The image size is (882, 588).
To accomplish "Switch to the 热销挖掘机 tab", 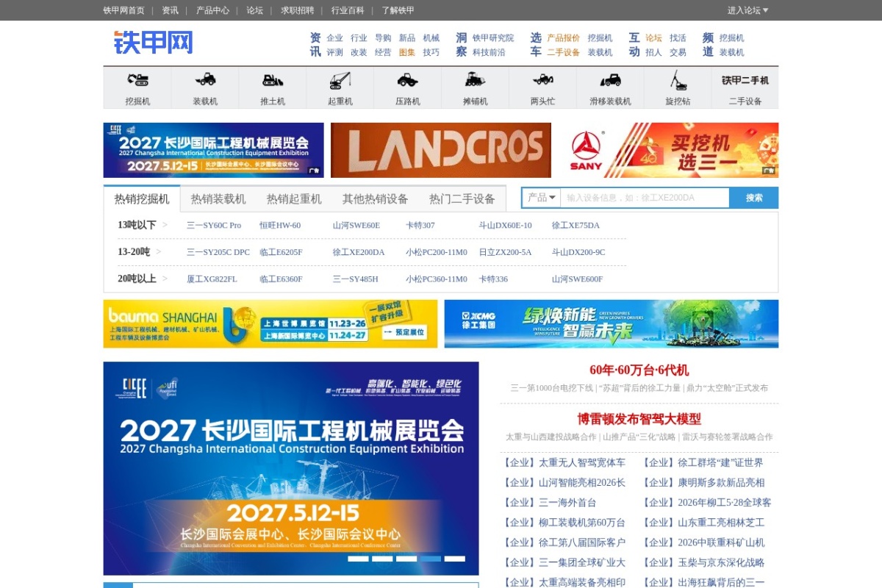I will (142, 198).
